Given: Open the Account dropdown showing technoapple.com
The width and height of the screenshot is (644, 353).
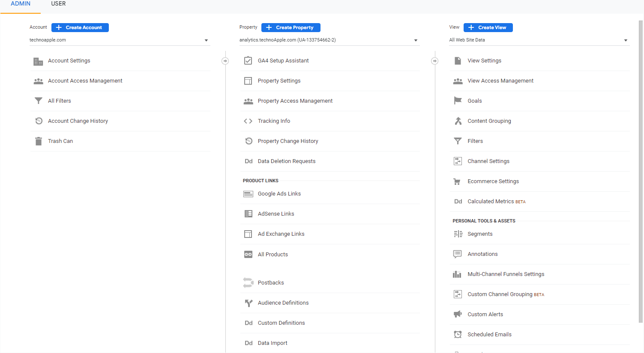Looking at the screenshot, I should pos(119,40).
